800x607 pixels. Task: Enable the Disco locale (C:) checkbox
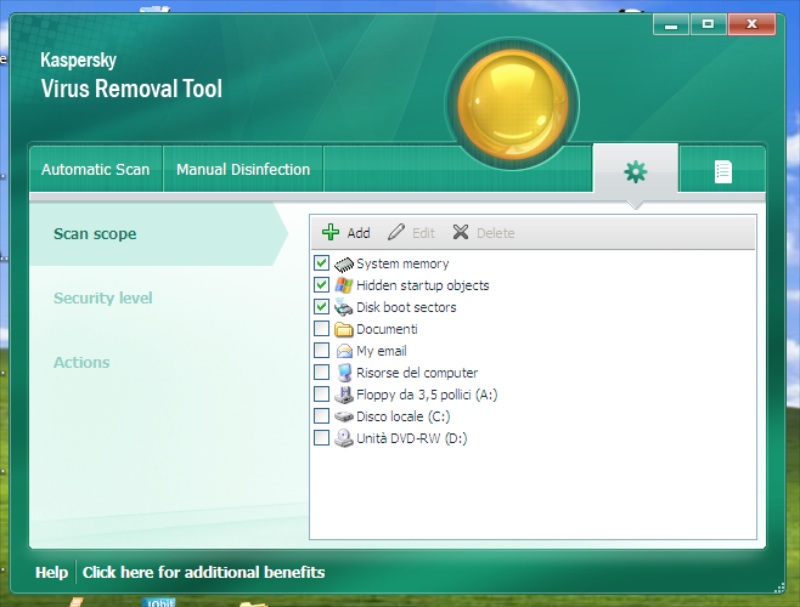click(x=321, y=416)
